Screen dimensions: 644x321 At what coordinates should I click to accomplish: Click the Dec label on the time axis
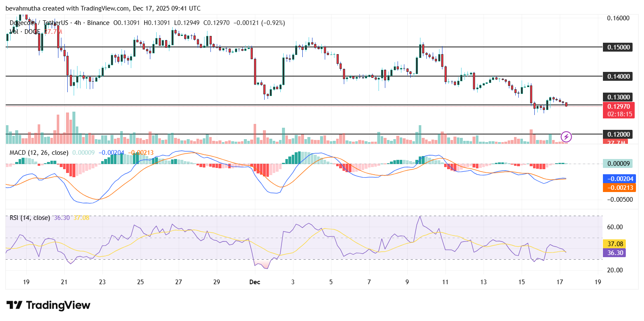click(254, 282)
